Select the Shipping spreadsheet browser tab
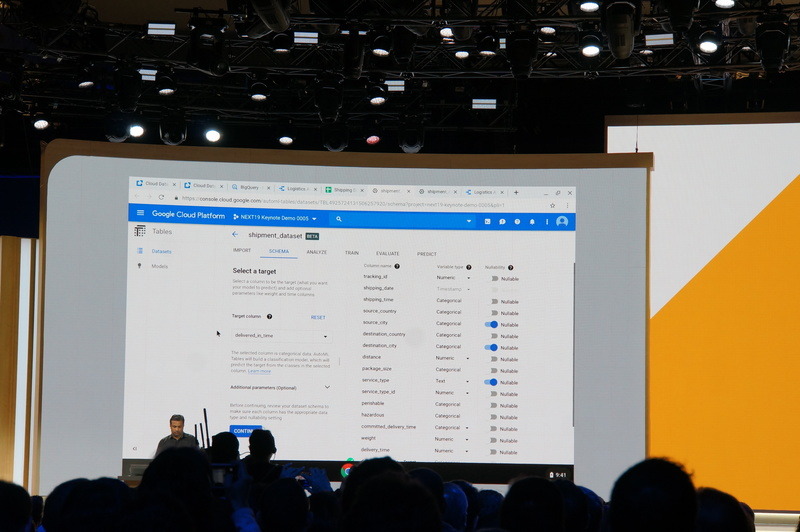This screenshot has height=532, width=800. pos(345,190)
